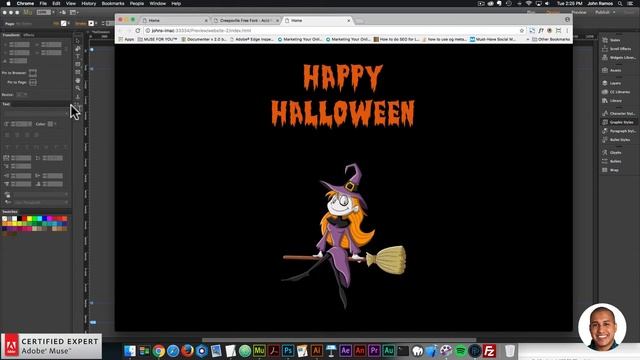Screen dimensions: 640x360
Task: Select the Selection tool in Muse toolbar
Action: click(78, 41)
